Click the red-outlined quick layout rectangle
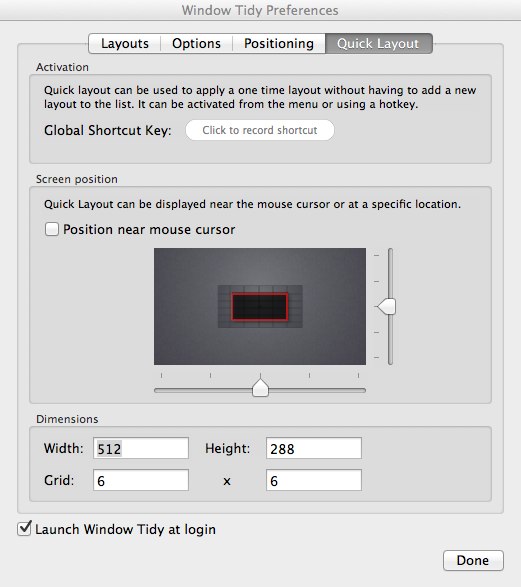Viewport: 521px width, 587px height. (260, 307)
